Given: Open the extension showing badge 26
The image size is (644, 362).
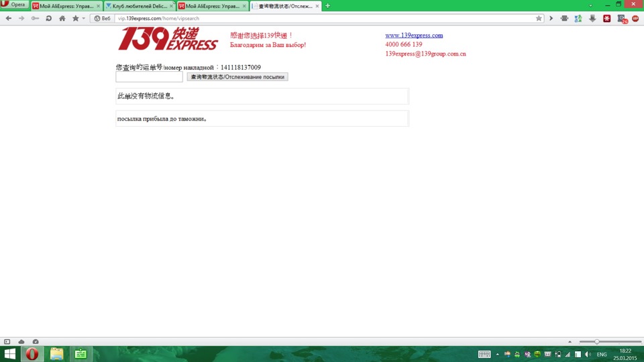Looking at the screenshot, I should [623, 19].
